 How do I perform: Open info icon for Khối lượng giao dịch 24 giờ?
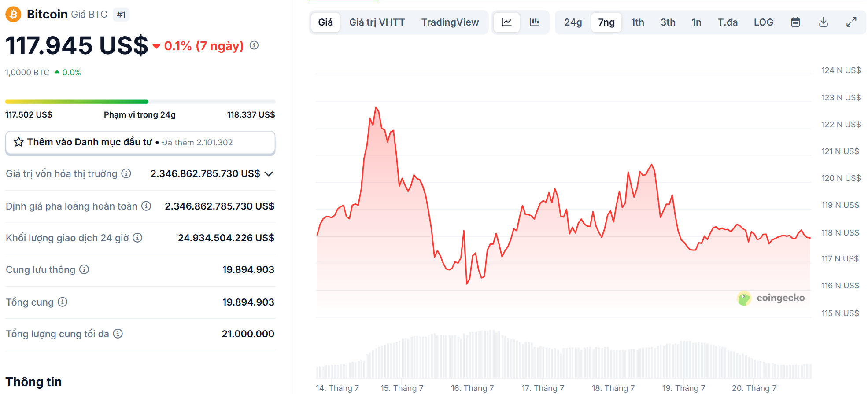pos(137,238)
